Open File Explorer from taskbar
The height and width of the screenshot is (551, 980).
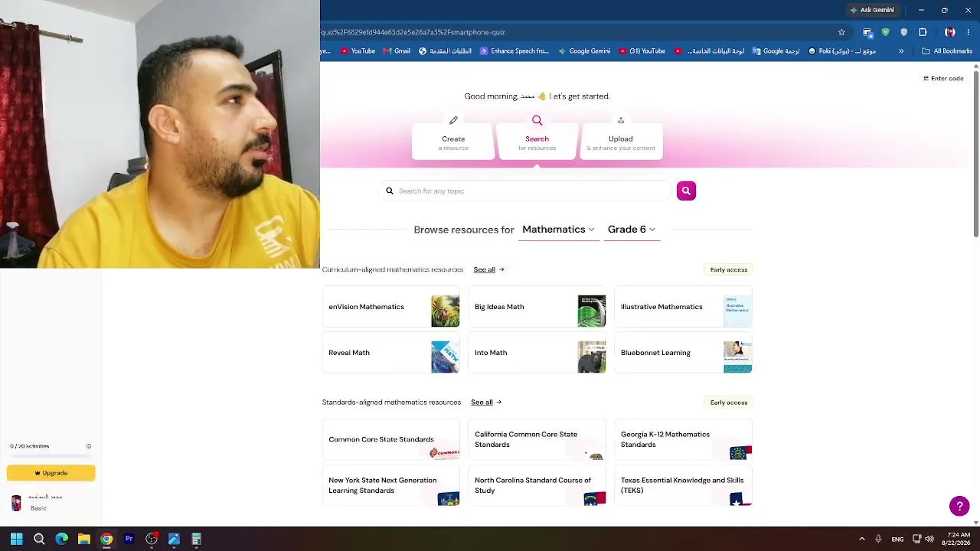(84, 539)
